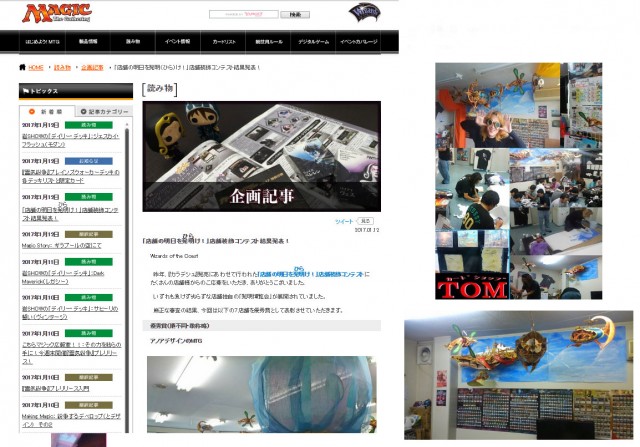Click the 検索 search button
Viewport: 640px width, 447px height.
click(x=295, y=15)
